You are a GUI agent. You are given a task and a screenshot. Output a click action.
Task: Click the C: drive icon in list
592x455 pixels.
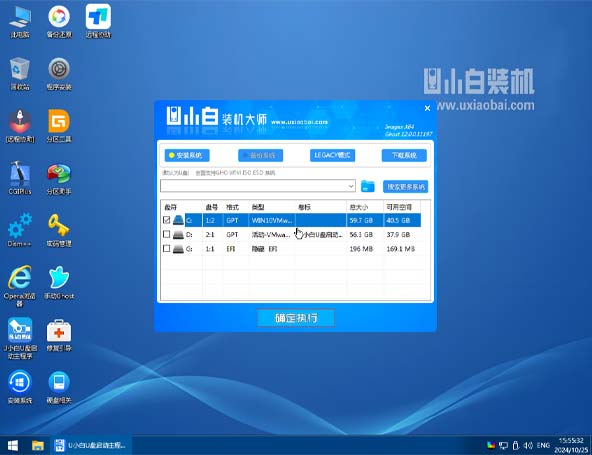pos(178,220)
